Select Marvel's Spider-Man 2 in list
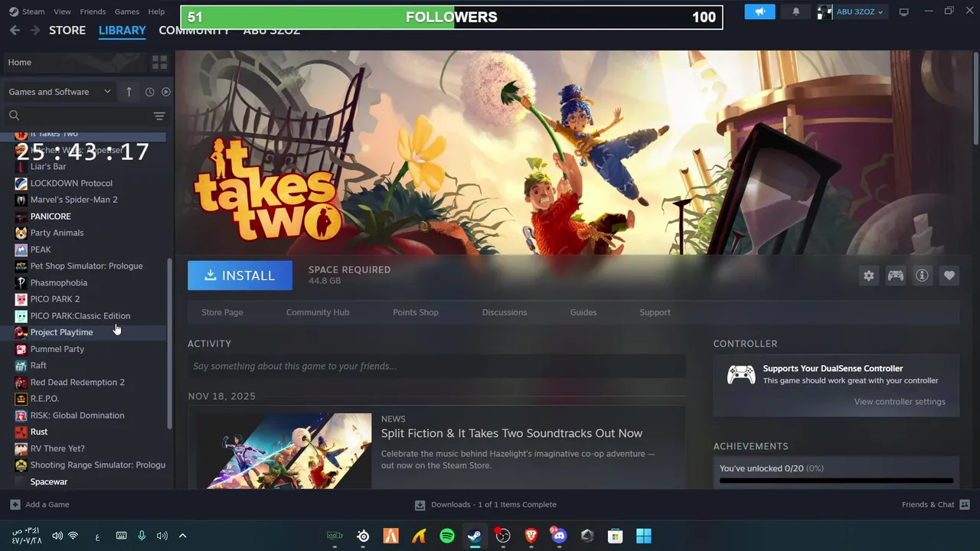The height and width of the screenshot is (551, 980). [83, 200]
